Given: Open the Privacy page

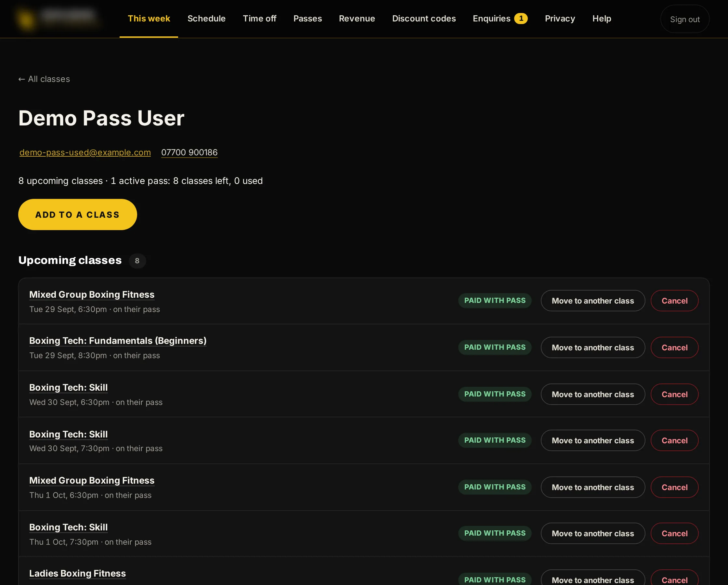Looking at the screenshot, I should pos(560,19).
